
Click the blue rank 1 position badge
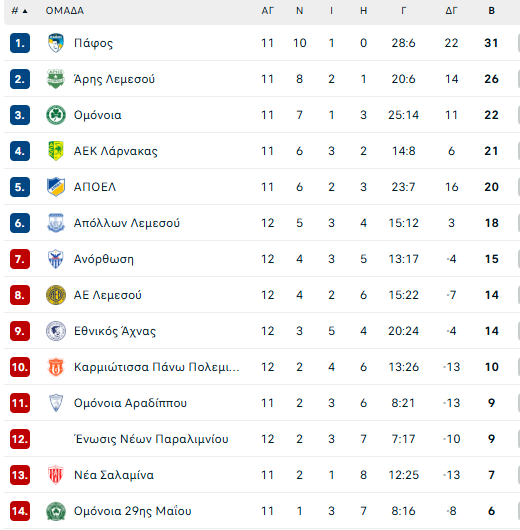coord(20,43)
